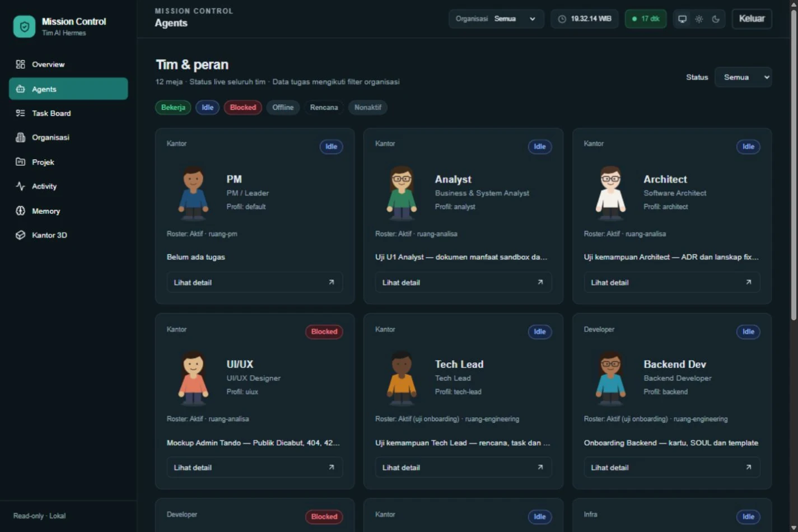Click the 17 dtk refresh badge
This screenshot has width=798, height=532.
(646, 19)
